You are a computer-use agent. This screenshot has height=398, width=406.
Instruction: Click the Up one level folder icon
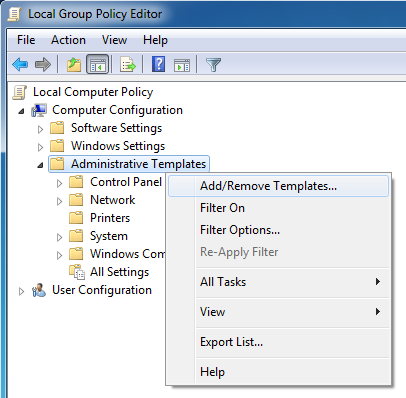[74, 64]
